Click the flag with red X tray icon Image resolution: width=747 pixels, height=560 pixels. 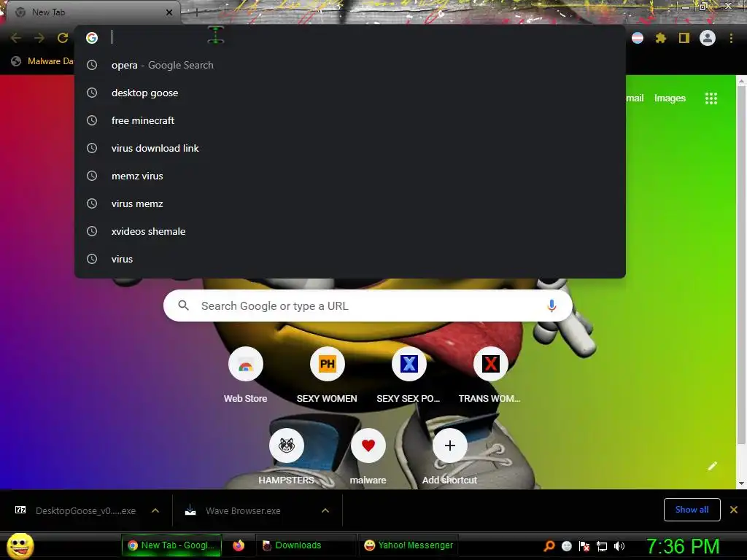(584, 546)
